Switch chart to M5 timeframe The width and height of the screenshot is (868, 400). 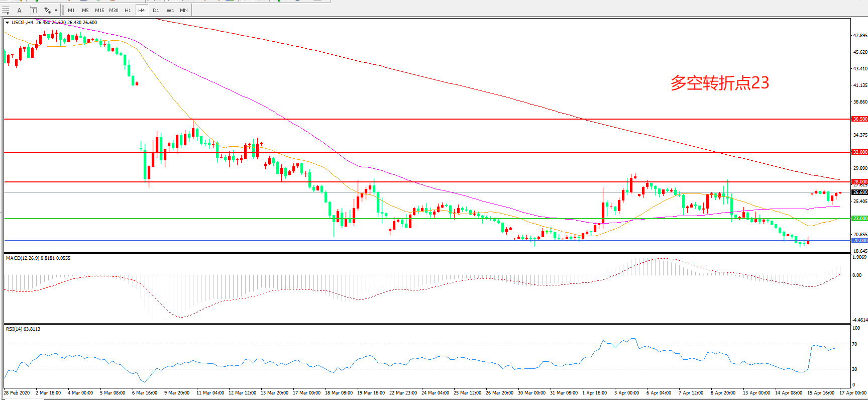tap(85, 10)
